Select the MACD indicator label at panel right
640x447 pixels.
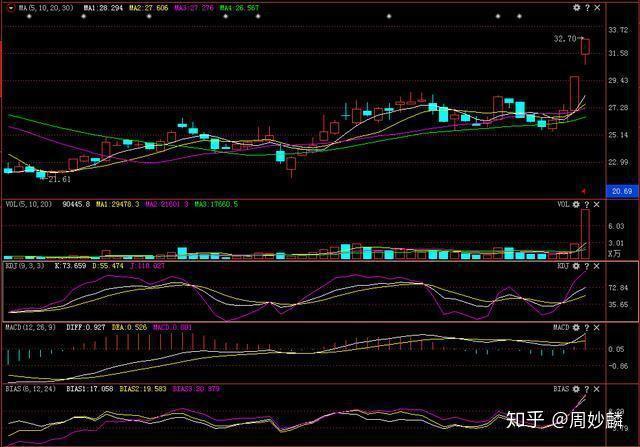561,327
